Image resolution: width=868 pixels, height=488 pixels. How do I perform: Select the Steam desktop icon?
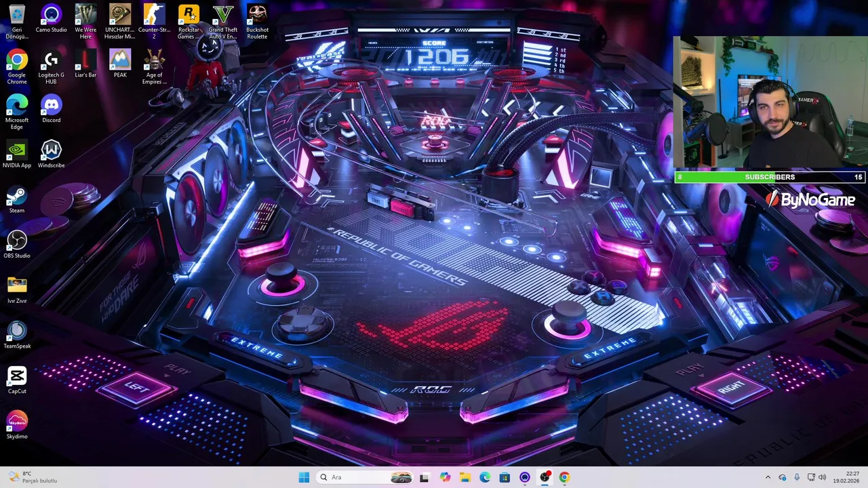tap(17, 200)
